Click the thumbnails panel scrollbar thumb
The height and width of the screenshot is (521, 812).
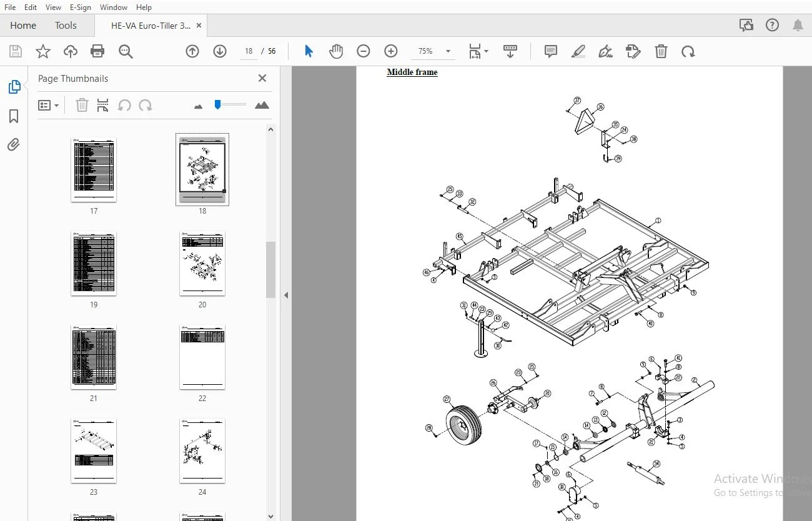click(x=270, y=270)
